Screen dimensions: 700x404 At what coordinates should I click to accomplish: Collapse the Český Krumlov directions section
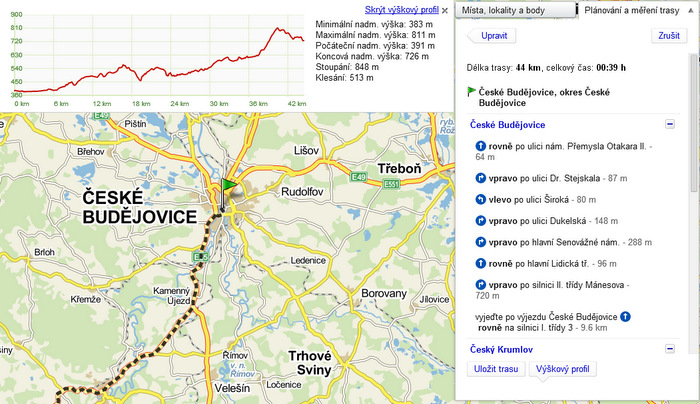click(670, 349)
